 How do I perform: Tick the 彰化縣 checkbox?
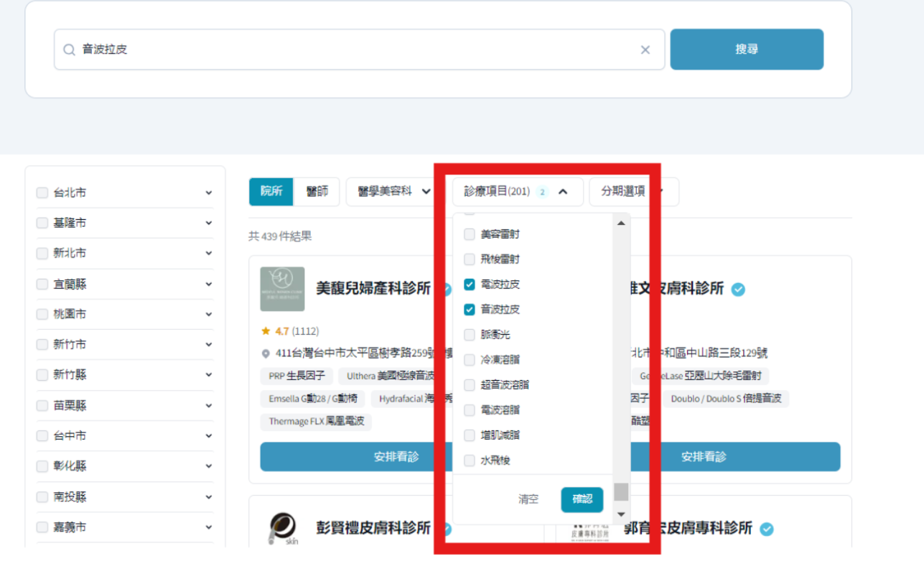coord(42,466)
